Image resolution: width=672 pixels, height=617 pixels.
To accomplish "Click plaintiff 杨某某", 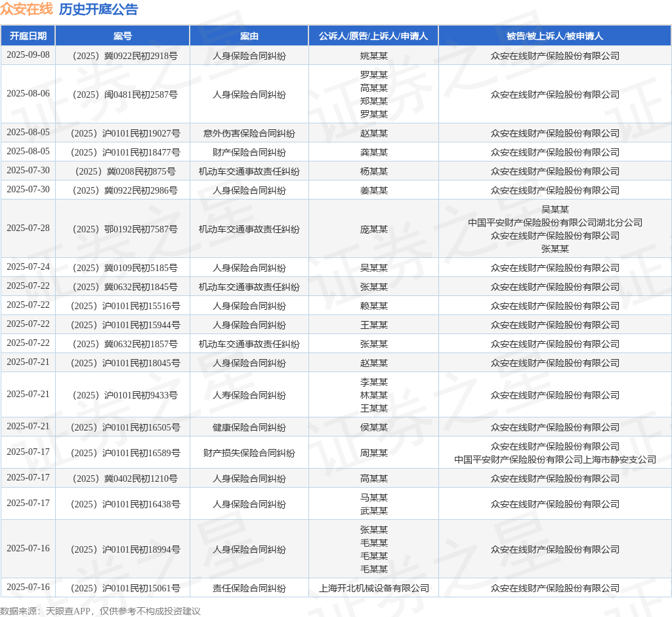I will pos(373,171).
